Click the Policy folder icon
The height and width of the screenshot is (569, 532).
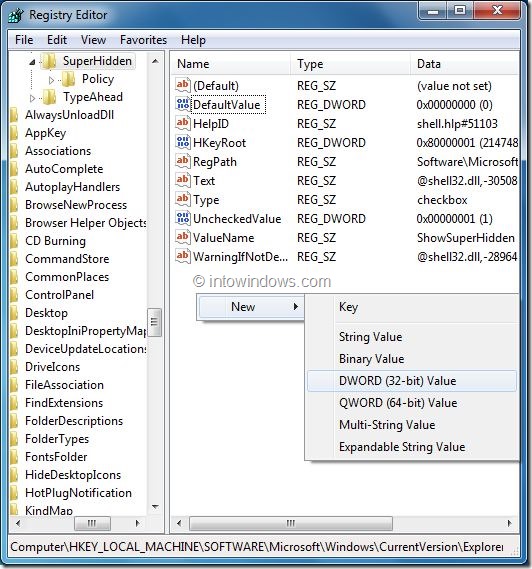coord(69,79)
